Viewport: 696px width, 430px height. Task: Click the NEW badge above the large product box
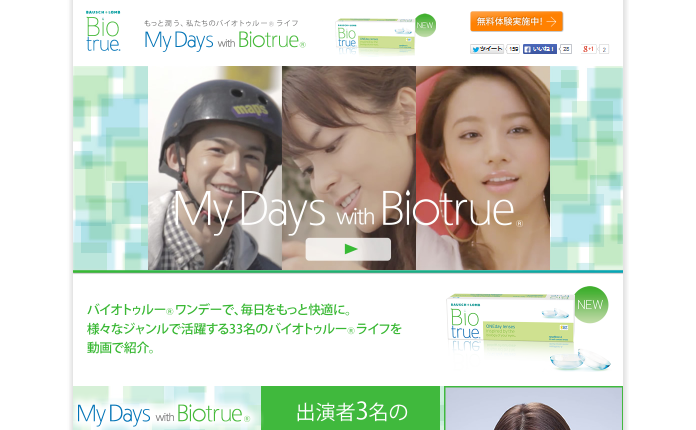tap(590, 304)
